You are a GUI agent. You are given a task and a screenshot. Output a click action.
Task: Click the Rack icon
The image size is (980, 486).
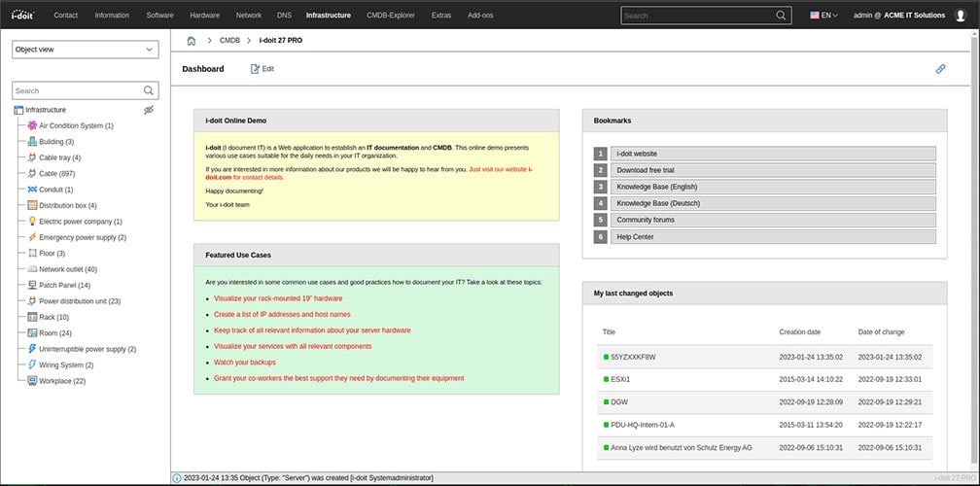32,317
